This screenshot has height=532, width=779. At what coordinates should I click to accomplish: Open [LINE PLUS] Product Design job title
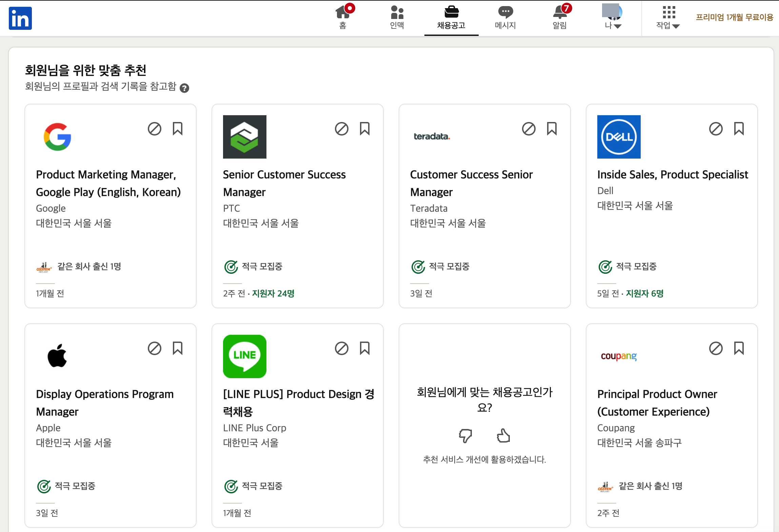pos(299,403)
